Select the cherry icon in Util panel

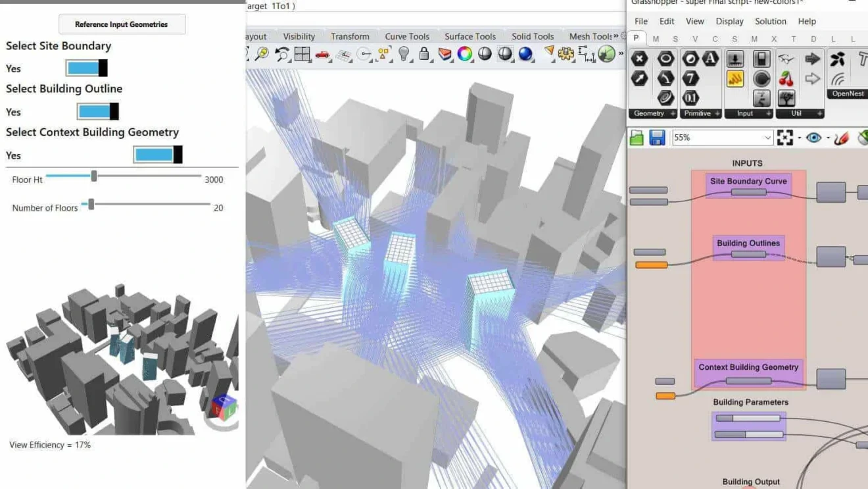coord(786,79)
